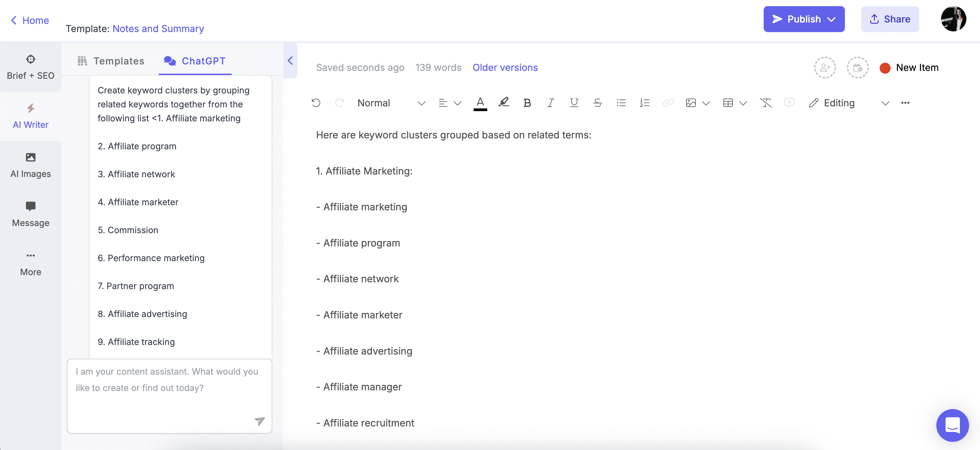This screenshot has height=450, width=980.
Task: Open AI Writer sidebar panel
Action: (x=30, y=116)
